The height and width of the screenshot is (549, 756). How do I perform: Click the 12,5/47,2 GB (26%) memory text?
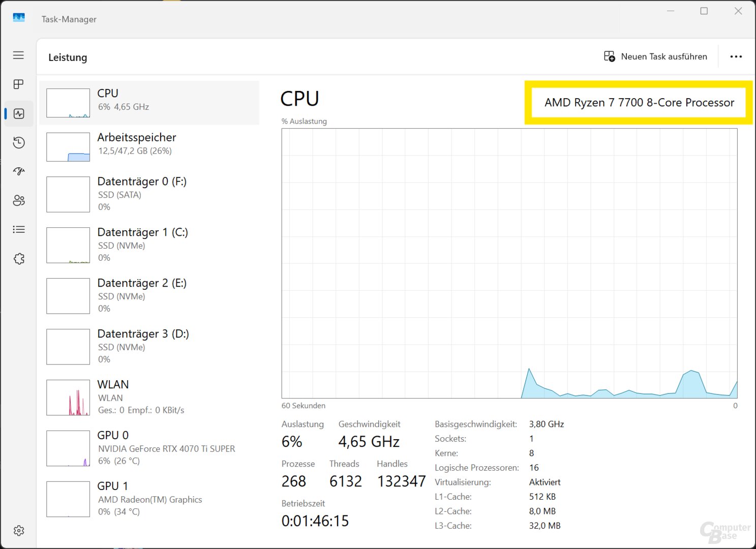coord(135,151)
